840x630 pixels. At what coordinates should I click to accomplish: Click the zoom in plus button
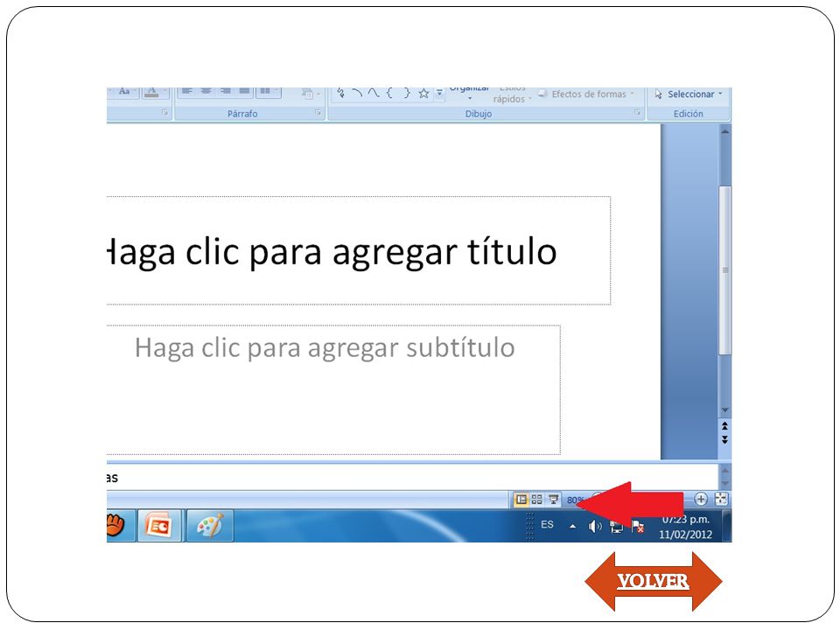point(701,500)
